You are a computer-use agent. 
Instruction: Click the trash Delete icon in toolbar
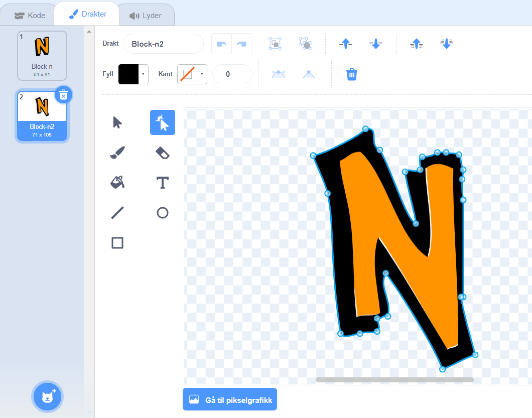352,74
